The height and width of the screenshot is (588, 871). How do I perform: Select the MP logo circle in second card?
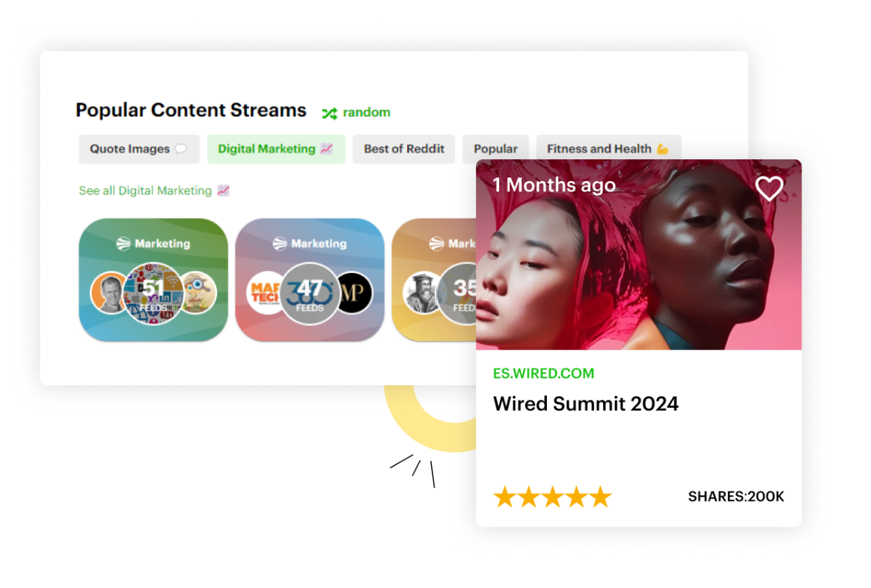coord(352,293)
